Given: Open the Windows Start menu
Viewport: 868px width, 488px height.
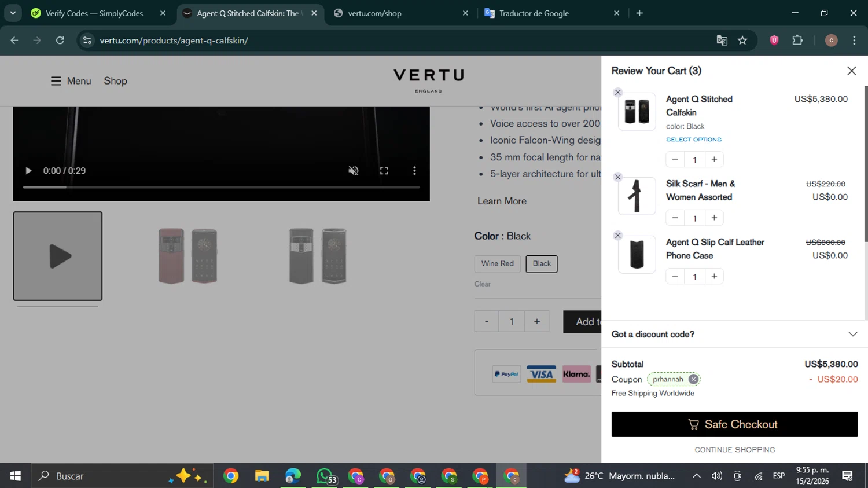Looking at the screenshot, I should (15, 476).
